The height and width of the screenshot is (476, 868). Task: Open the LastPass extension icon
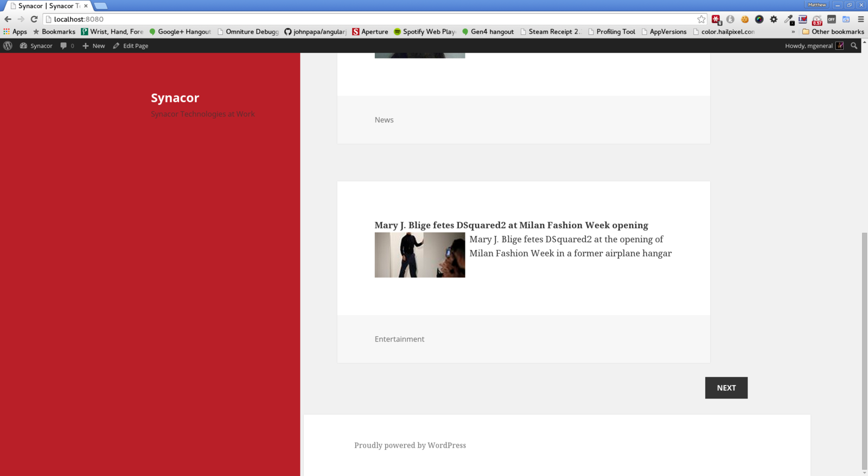(x=716, y=20)
